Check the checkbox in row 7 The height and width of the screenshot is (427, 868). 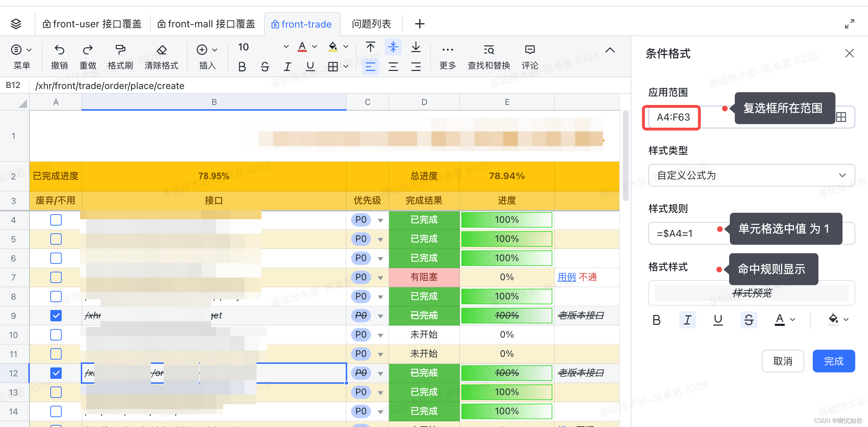[56, 277]
